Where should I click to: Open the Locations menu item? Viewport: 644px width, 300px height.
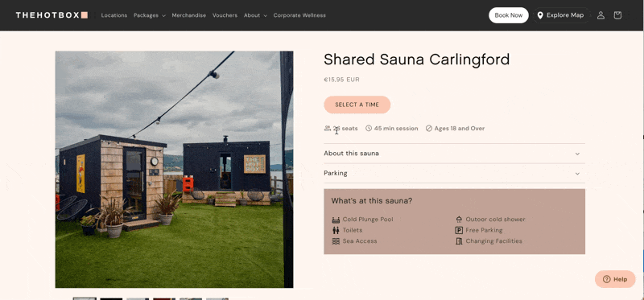tap(114, 15)
